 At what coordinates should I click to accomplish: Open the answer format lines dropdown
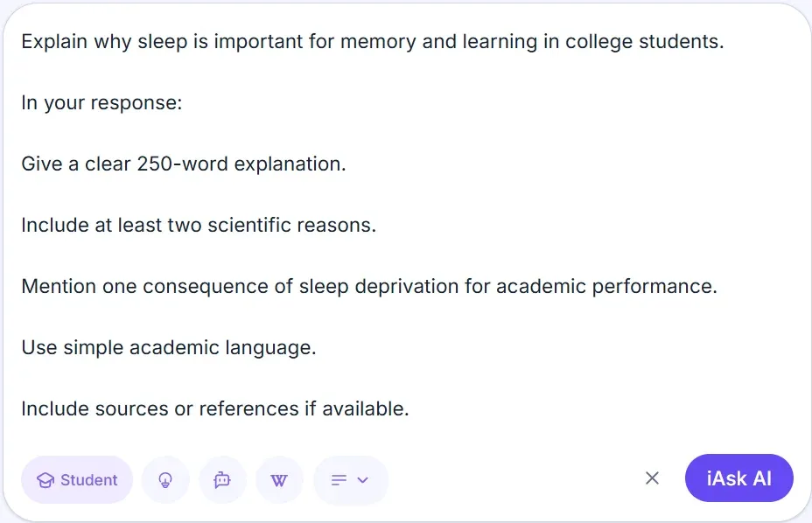(x=350, y=479)
